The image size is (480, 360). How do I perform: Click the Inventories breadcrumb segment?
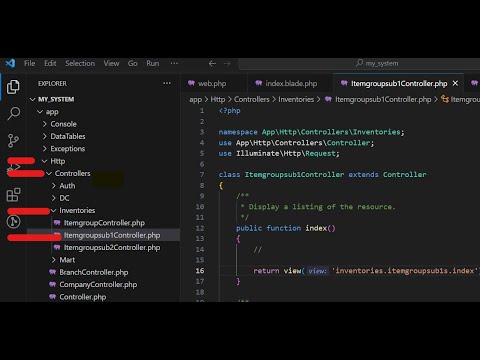pyautogui.click(x=296, y=99)
